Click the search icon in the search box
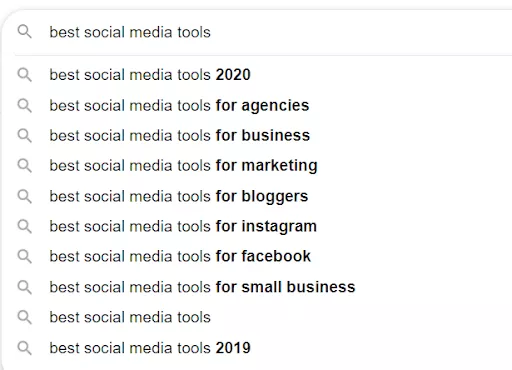Image resolution: width=512 pixels, height=370 pixels. click(x=25, y=32)
